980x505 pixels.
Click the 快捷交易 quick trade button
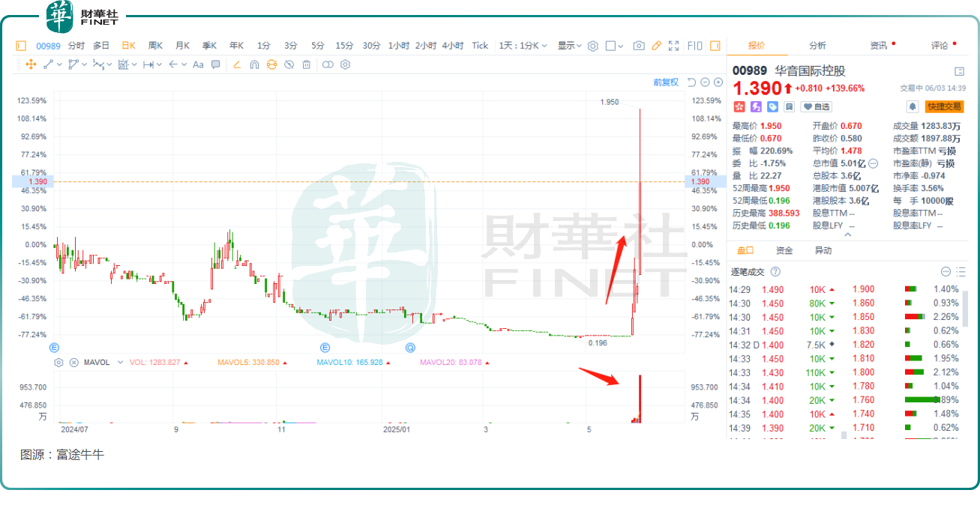(x=944, y=107)
